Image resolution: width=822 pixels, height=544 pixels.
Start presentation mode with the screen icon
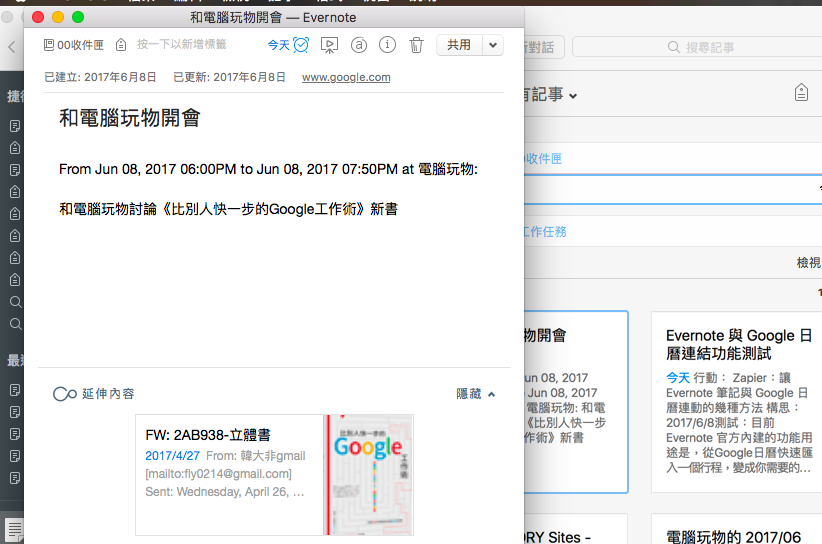coord(329,46)
